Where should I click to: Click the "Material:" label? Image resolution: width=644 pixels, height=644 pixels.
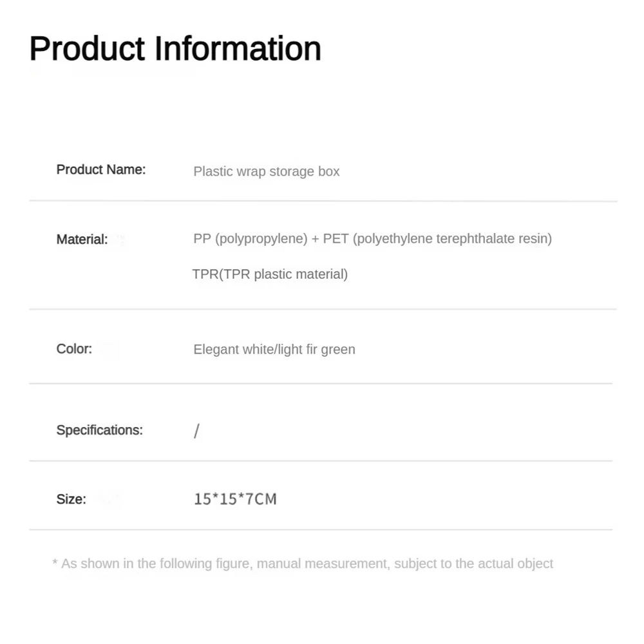point(82,240)
